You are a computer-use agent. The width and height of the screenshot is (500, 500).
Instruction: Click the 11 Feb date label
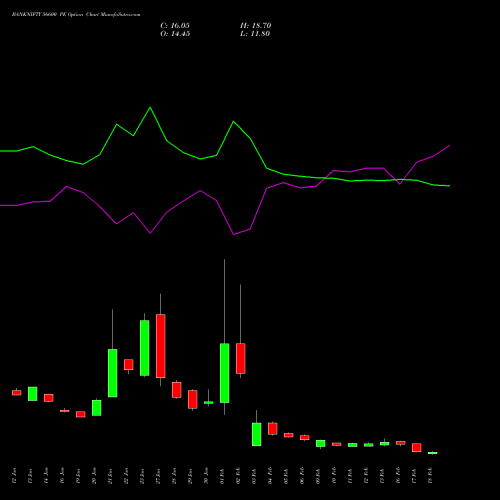tap(350, 476)
